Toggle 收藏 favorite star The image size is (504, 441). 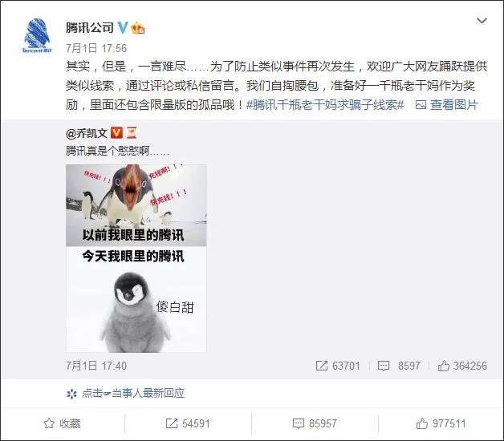click(62, 423)
